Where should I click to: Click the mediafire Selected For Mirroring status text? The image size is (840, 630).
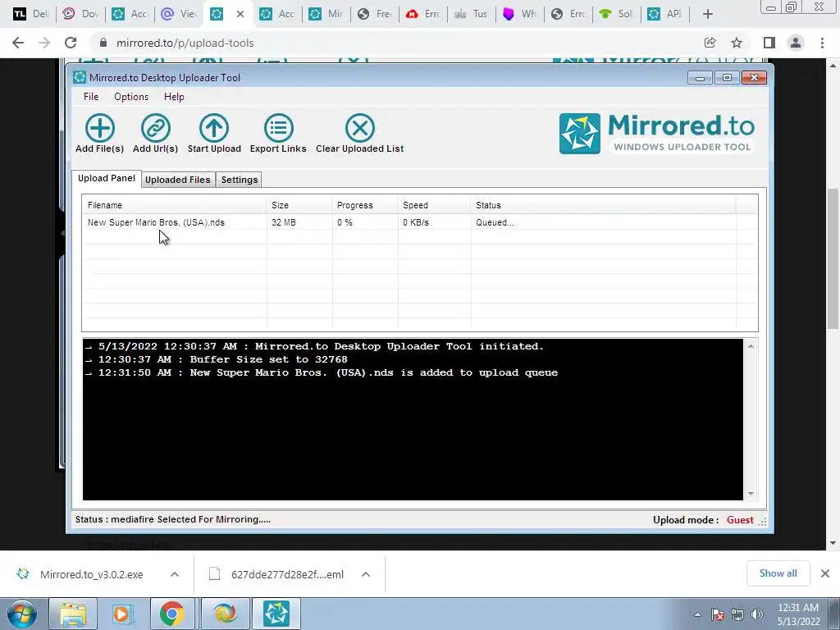[x=173, y=519]
